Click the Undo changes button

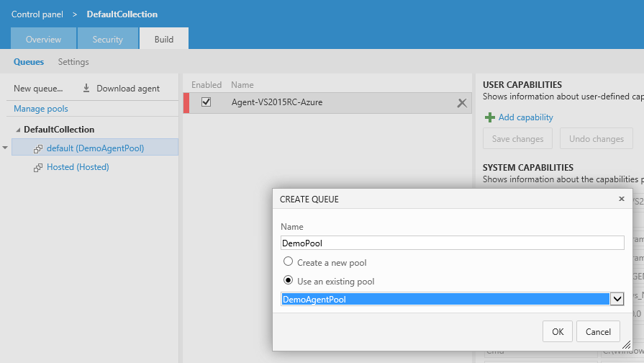click(596, 138)
